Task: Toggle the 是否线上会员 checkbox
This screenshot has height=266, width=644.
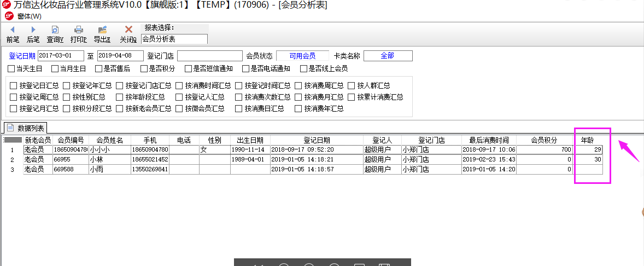Action: pos(303,68)
